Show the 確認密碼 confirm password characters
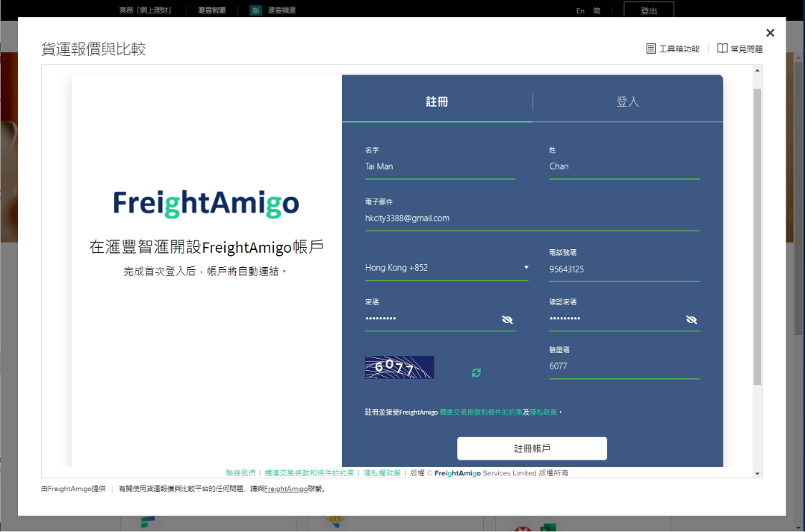The height and width of the screenshot is (532, 805). click(691, 319)
